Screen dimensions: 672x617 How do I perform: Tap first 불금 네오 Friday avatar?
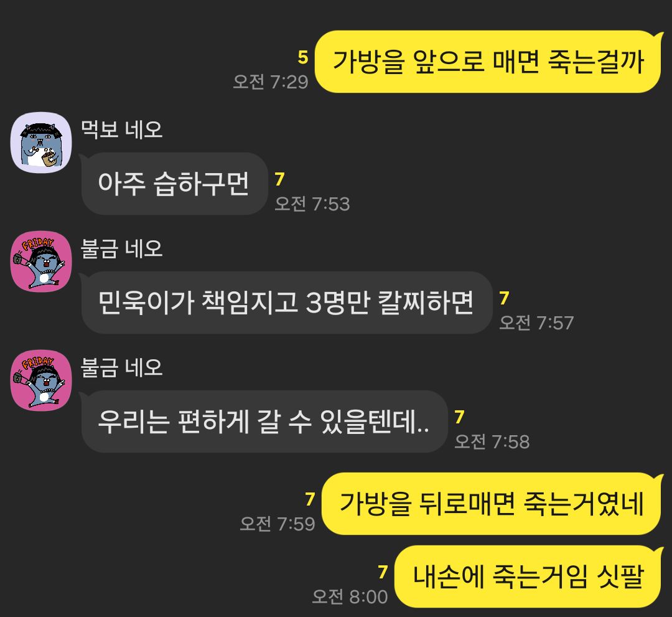coord(41,261)
